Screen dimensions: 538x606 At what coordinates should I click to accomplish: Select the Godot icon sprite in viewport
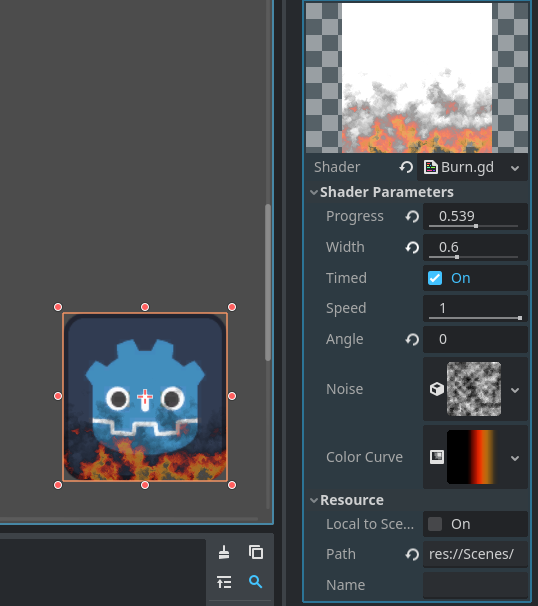(x=145, y=397)
